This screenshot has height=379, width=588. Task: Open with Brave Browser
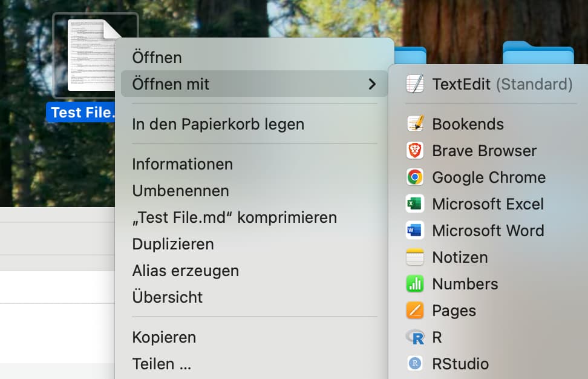pos(484,151)
